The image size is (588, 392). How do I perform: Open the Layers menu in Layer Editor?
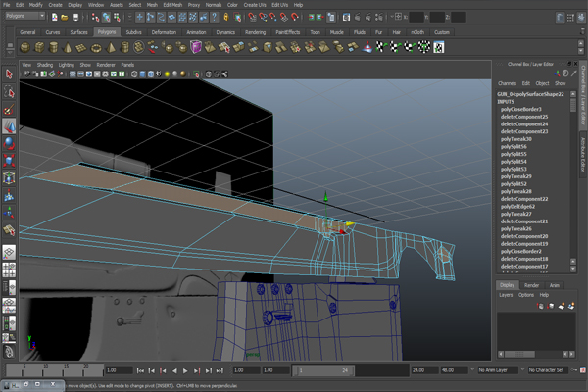point(506,295)
